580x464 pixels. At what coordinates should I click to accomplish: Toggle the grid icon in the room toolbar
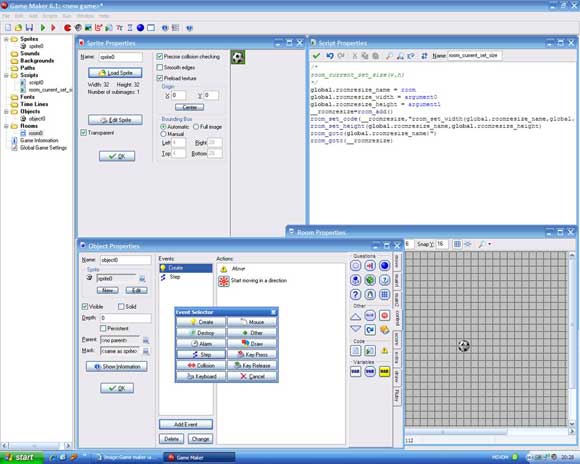click(x=457, y=244)
